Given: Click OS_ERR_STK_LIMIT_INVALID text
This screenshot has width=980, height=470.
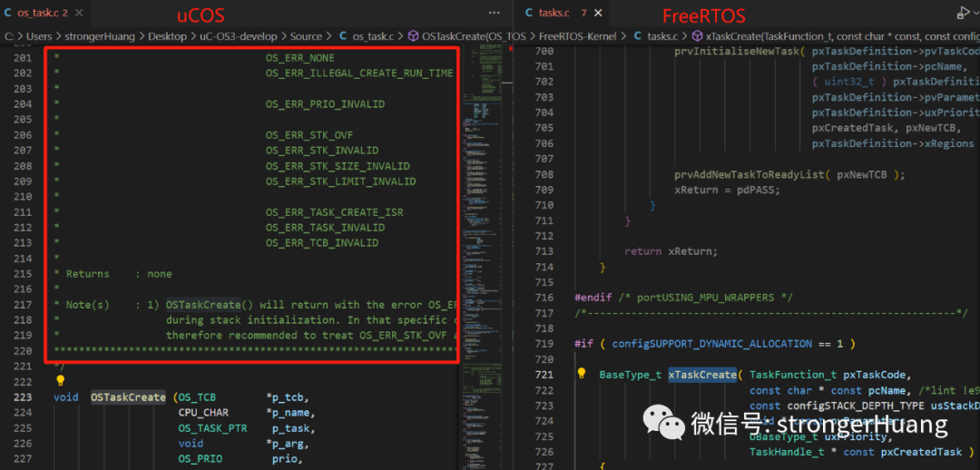Looking at the screenshot, I should 340,181.
